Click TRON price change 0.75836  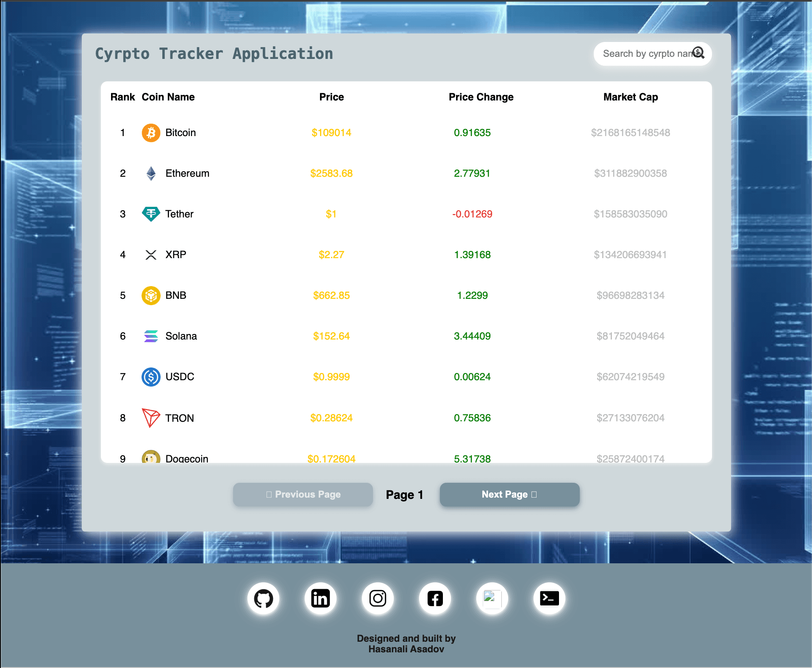(472, 418)
